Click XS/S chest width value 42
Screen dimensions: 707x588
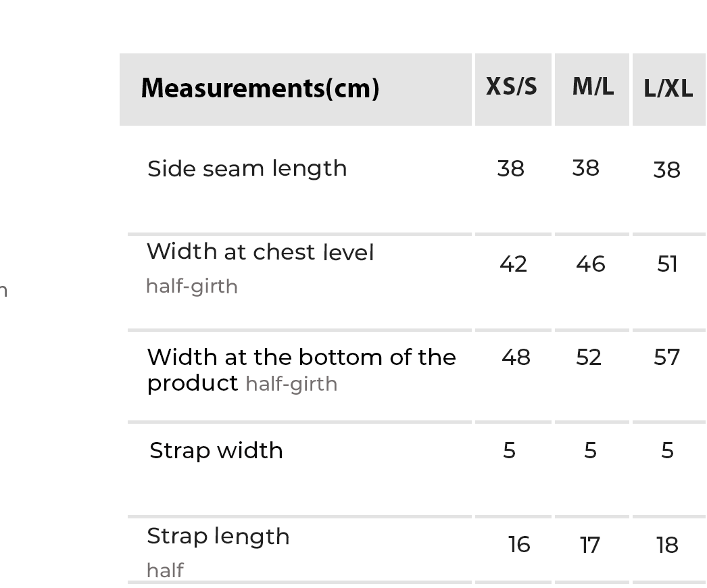pos(513,264)
